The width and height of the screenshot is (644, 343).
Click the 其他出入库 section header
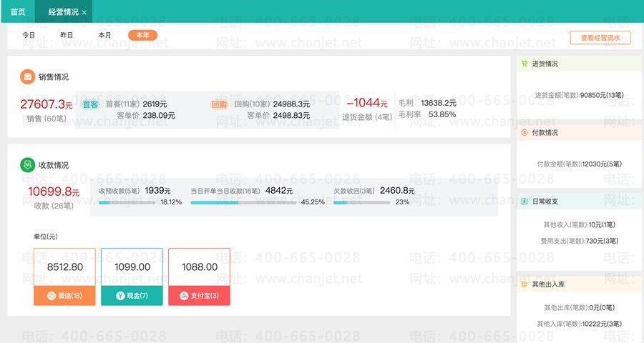pos(579,284)
